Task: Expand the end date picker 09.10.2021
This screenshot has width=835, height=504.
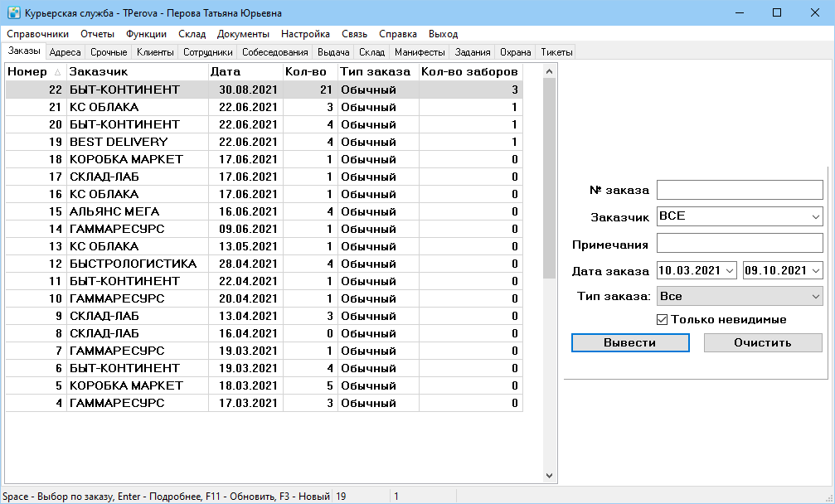Action: click(815, 270)
